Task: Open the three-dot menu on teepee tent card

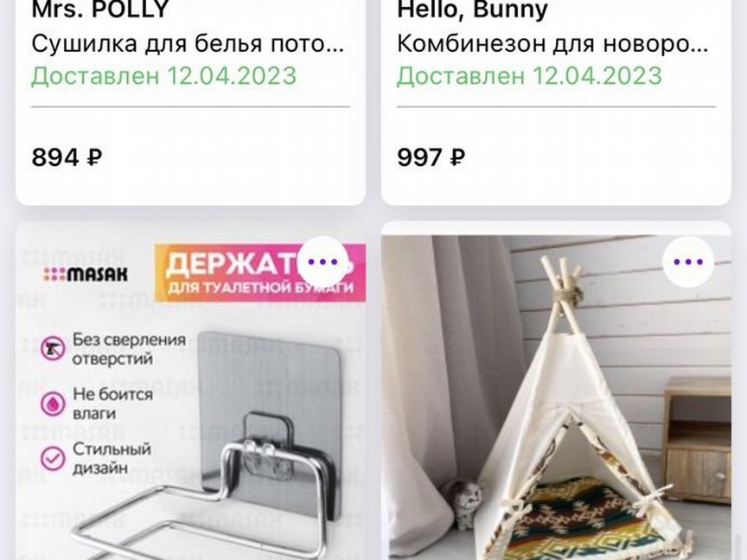Action: (x=688, y=262)
